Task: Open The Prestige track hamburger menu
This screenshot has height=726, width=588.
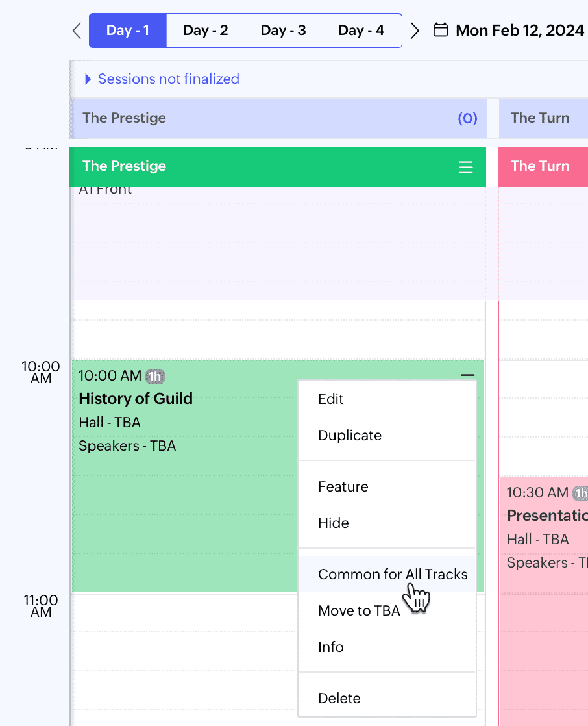Action: 466,167
